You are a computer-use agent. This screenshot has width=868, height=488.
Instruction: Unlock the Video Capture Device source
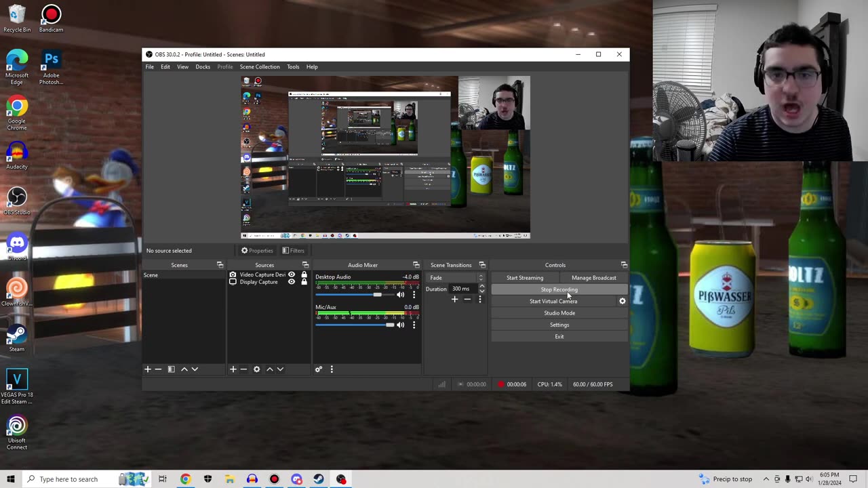coord(304,274)
